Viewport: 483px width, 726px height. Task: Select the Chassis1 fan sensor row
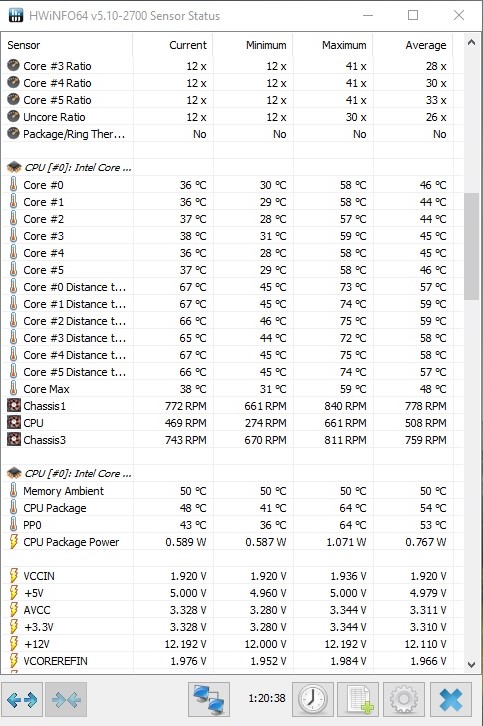[227, 406]
